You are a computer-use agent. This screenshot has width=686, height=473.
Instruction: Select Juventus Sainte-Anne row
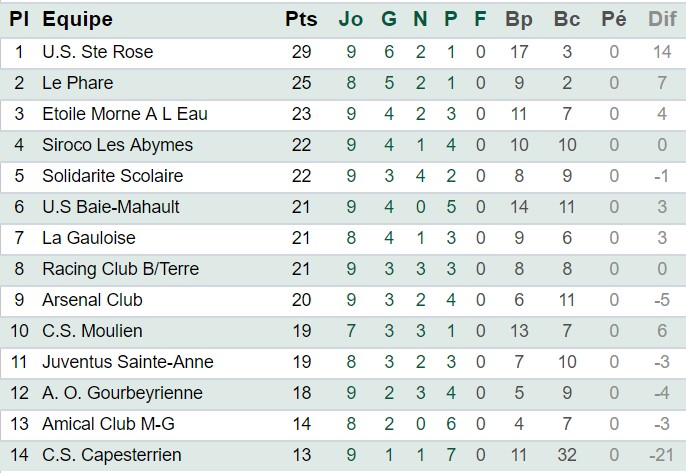[343, 362]
